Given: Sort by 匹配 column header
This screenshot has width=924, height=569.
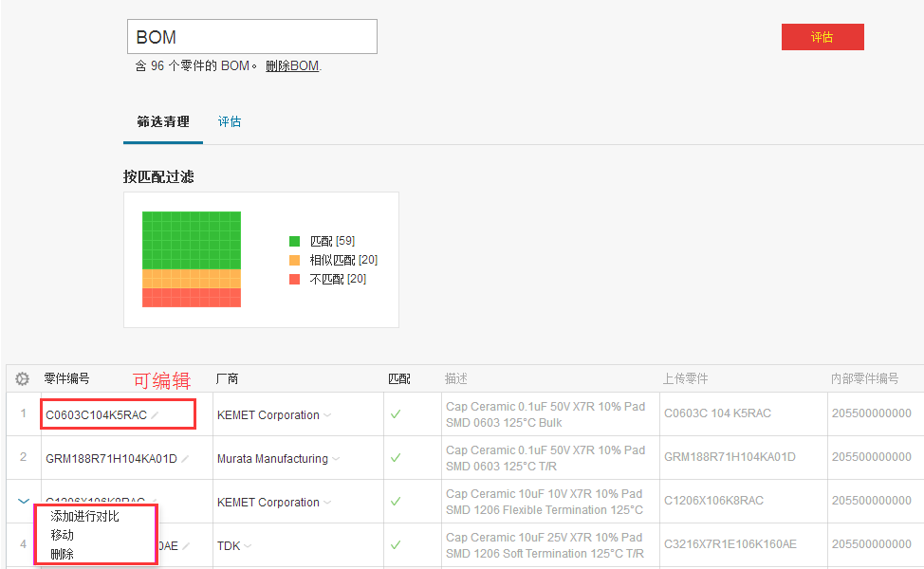Looking at the screenshot, I should 399,378.
